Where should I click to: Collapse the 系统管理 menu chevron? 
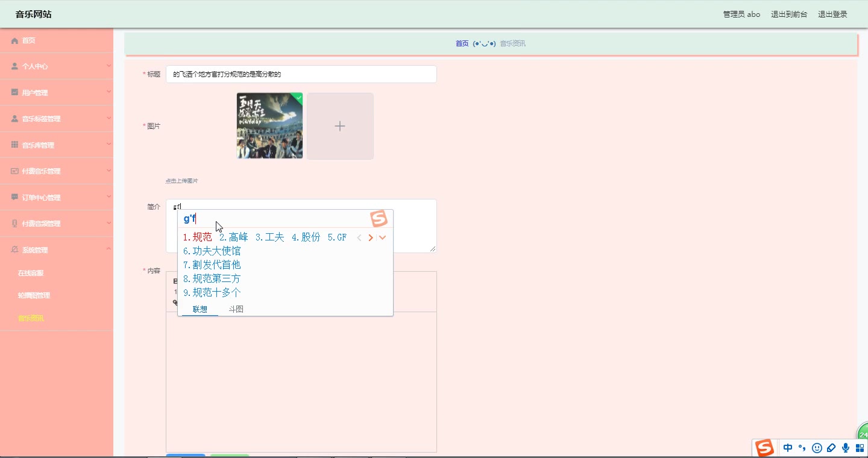108,249
